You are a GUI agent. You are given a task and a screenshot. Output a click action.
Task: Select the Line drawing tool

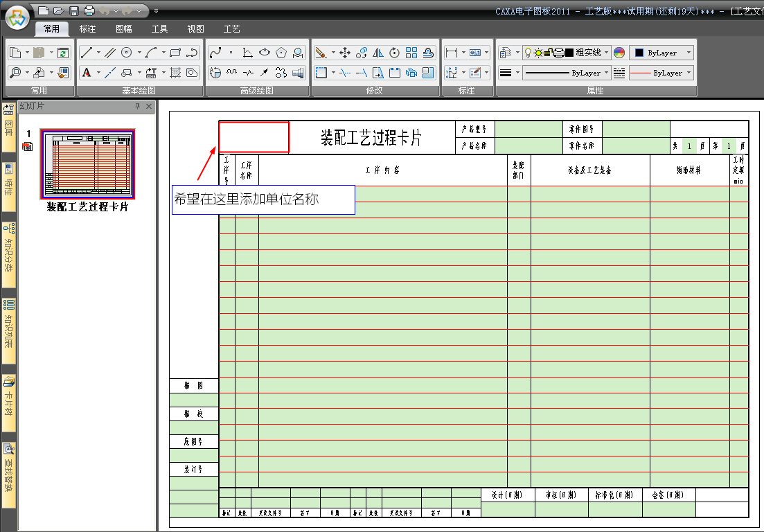point(87,53)
